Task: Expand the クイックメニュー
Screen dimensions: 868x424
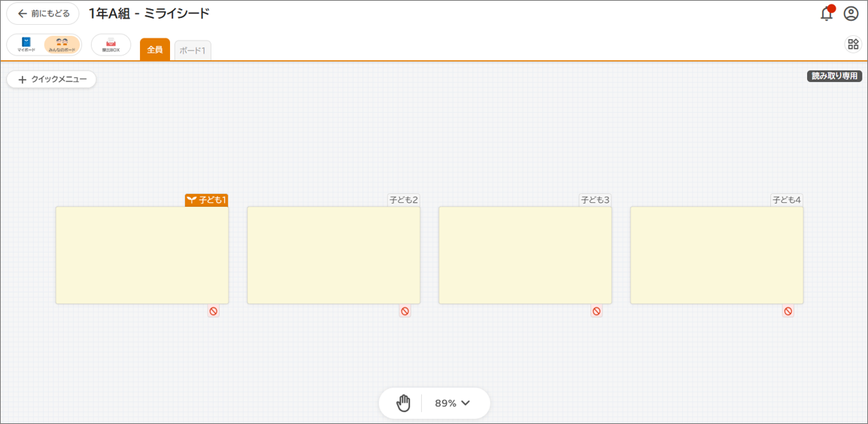Action: coord(52,79)
